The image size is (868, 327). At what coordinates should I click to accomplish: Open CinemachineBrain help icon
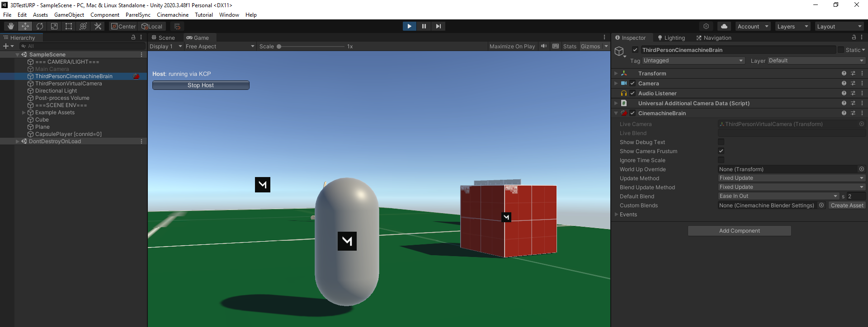coord(844,113)
